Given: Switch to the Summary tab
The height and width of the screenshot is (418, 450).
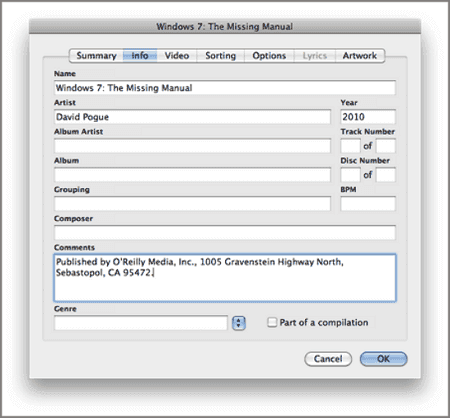Looking at the screenshot, I should click(x=96, y=56).
